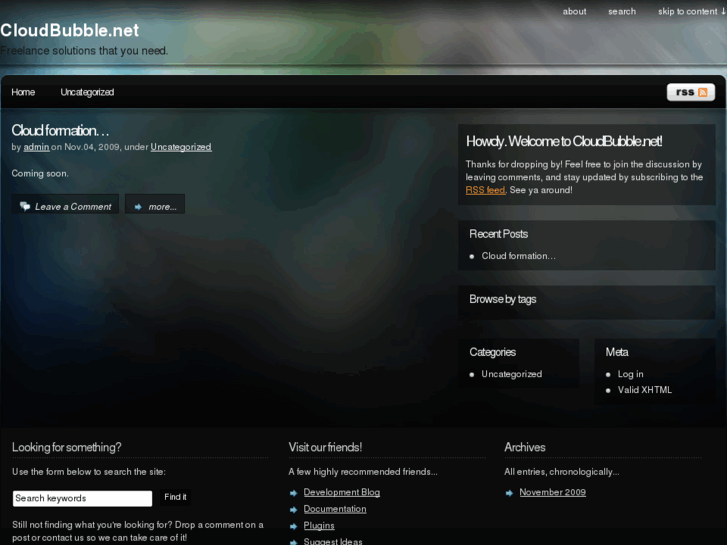Open November 2009 archive link

553,492
